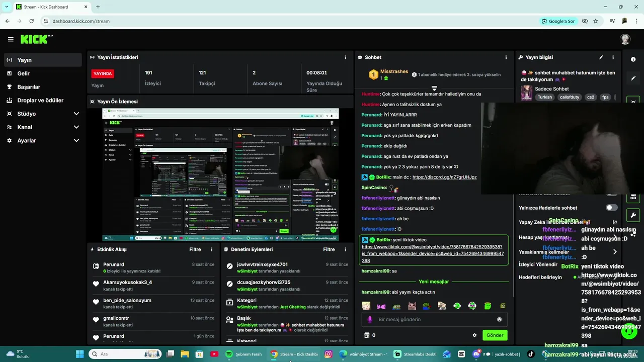Click Misstrashes in the chat leaderboard
Screen dimensions: 644x362
pyautogui.click(x=394, y=71)
